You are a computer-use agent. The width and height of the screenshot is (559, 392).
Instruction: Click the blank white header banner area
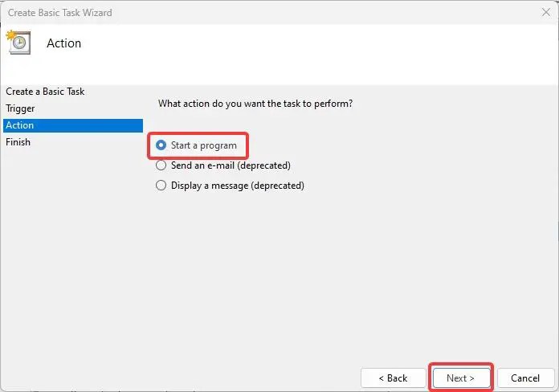(x=321, y=52)
